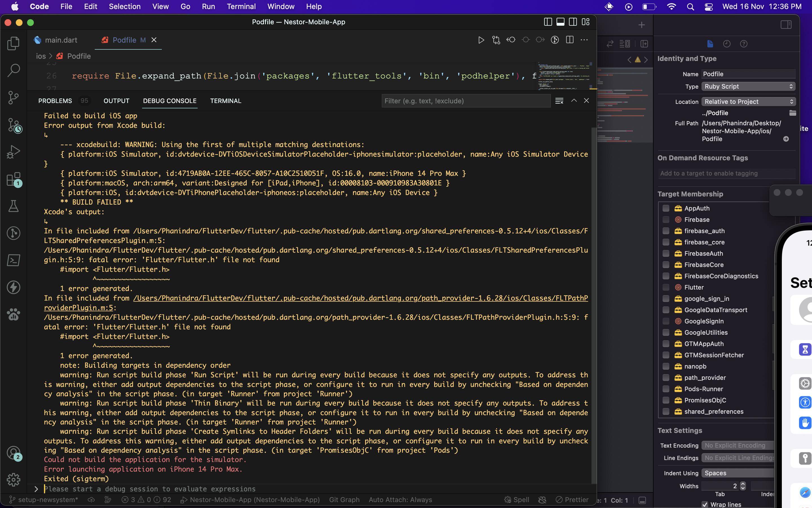Image resolution: width=812 pixels, height=508 pixels.
Task: Split the editor right
Action: pyautogui.click(x=570, y=40)
